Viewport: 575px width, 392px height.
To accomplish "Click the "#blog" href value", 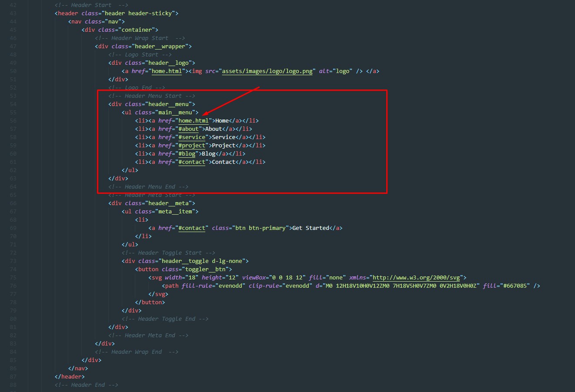I will tap(187, 154).
